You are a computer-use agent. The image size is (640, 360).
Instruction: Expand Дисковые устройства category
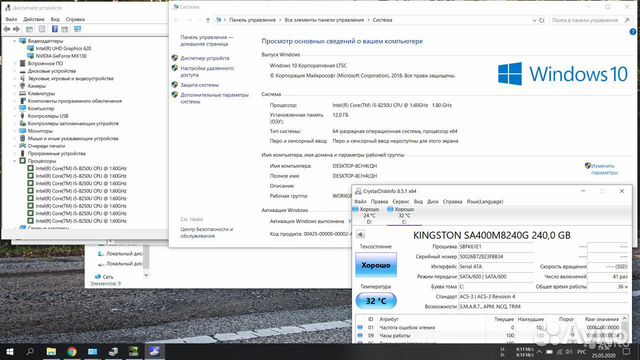click(14, 71)
